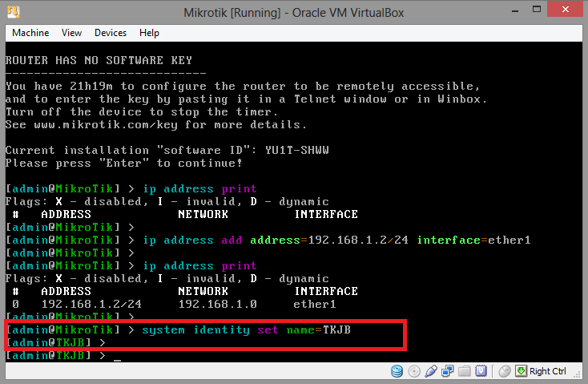Click the hard disk activity icon
The width and height of the screenshot is (588, 384).
[x=397, y=371]
